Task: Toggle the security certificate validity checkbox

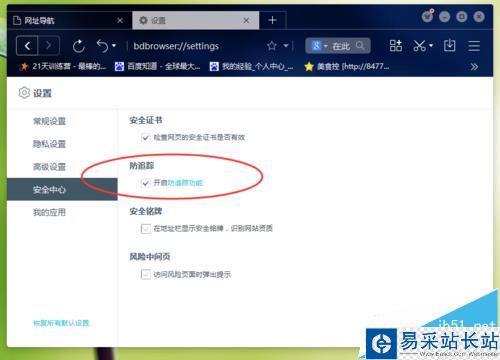Action: [x=145, y=137]
